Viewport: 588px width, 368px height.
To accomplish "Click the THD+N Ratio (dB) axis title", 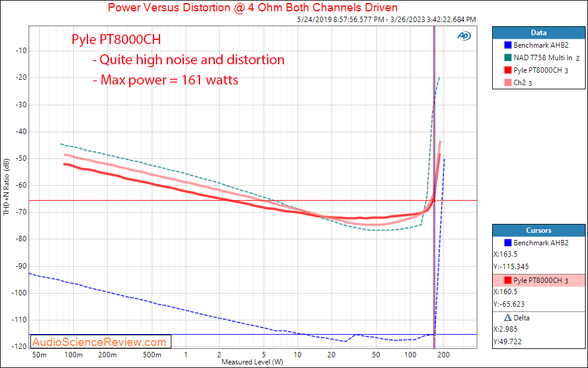I will point(6,187).
